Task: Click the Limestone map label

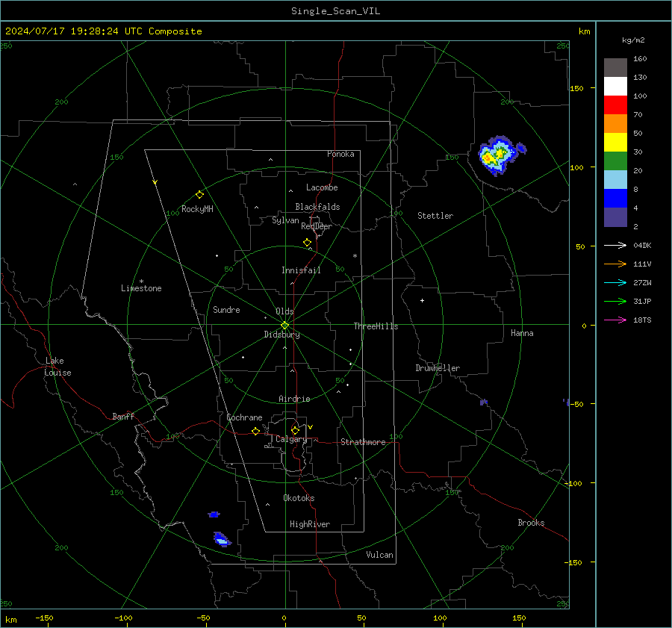Action: pyautogui.click(x=141, y=288)
